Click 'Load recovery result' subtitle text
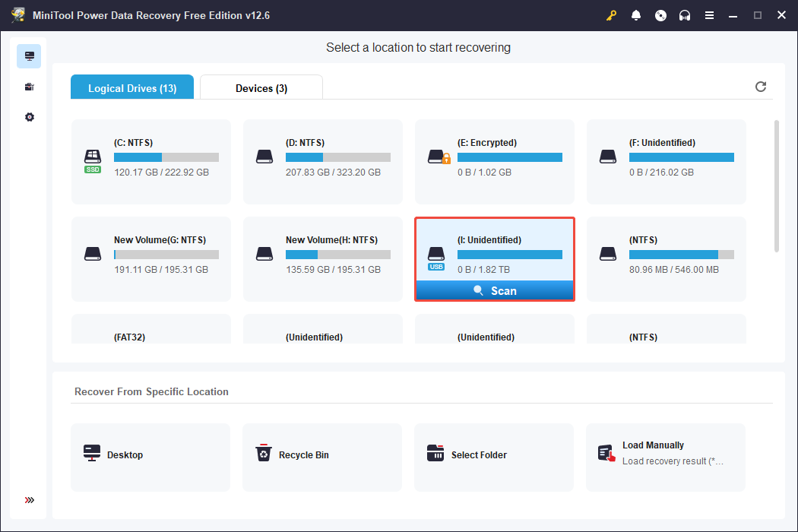Viewport: 798px width, 532px height. coord(673,461)
